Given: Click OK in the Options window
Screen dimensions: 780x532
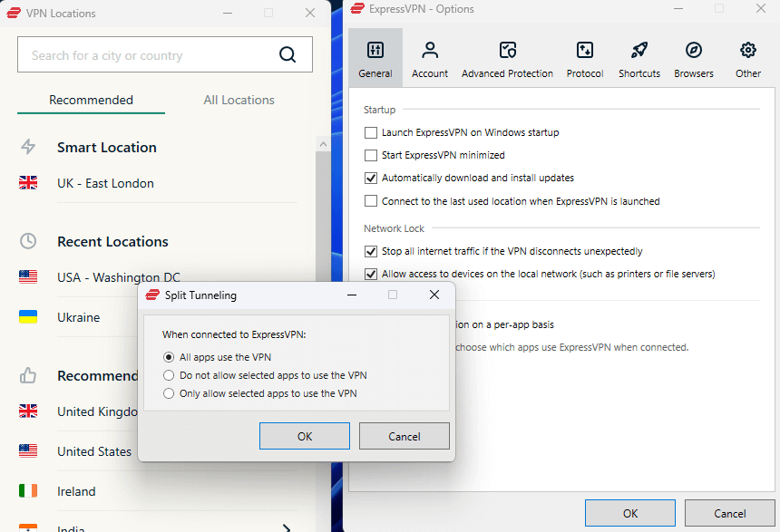Looking at the screenshot, I should coord(629,513).
